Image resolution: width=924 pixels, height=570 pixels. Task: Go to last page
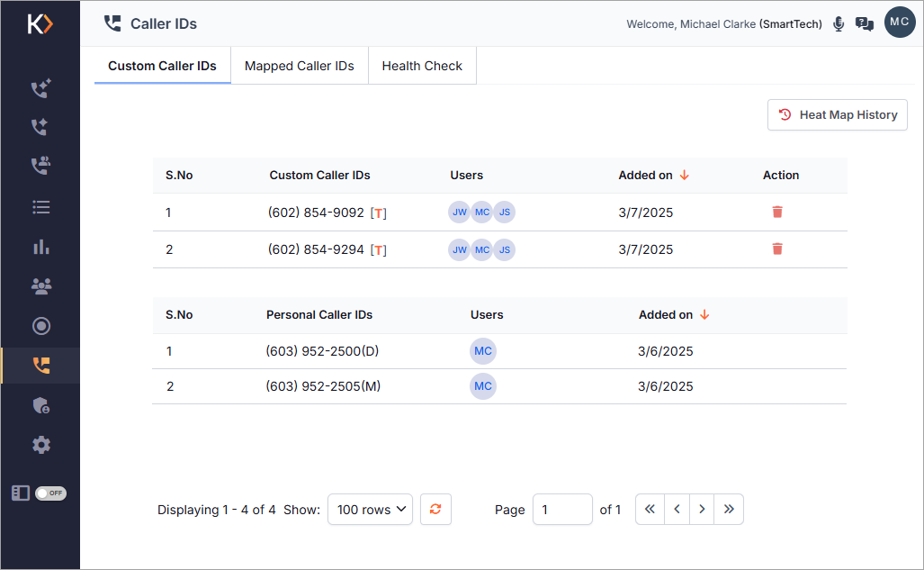click(729, 510)
